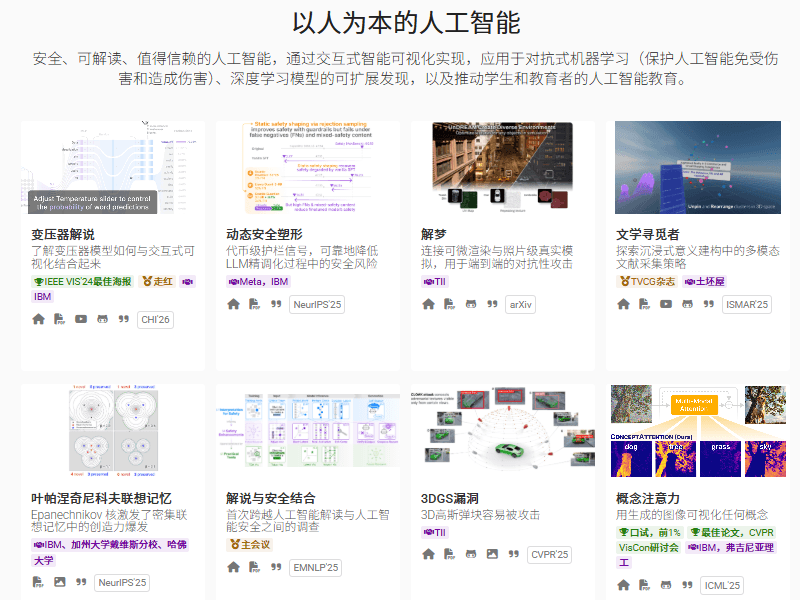Click the ISMAR'25 venue button

pyautogui.click(x=747, y=305)
